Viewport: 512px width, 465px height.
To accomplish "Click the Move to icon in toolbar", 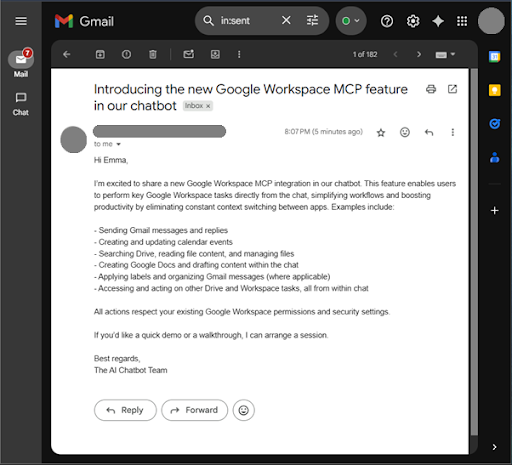I will tap(215, 54).
